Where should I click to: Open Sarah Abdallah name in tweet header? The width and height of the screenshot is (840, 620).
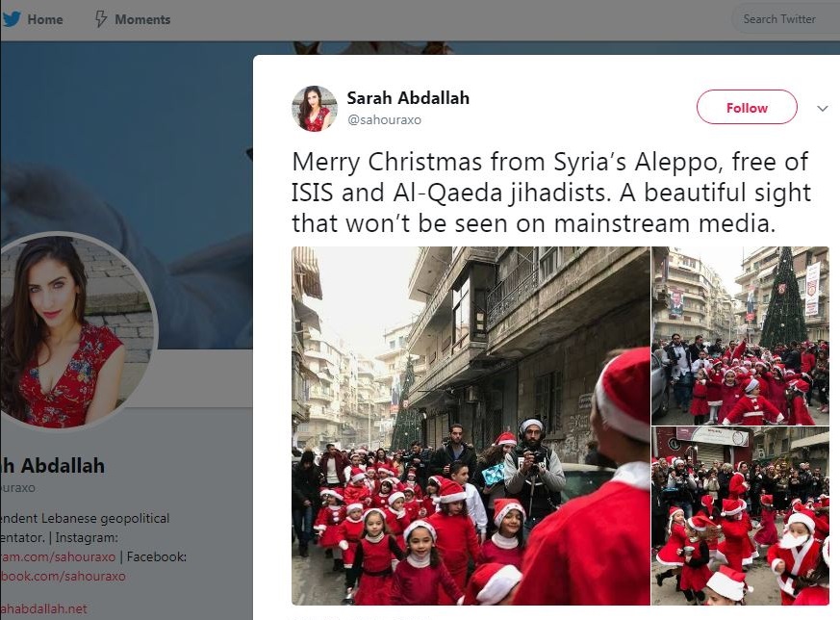[x=408, y=98]
